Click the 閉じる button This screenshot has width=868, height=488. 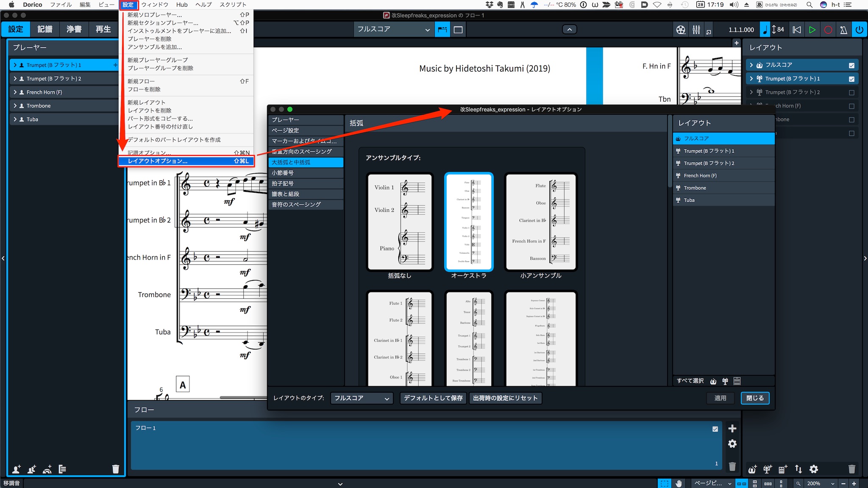pyautogui.click(x=755, y=398)
